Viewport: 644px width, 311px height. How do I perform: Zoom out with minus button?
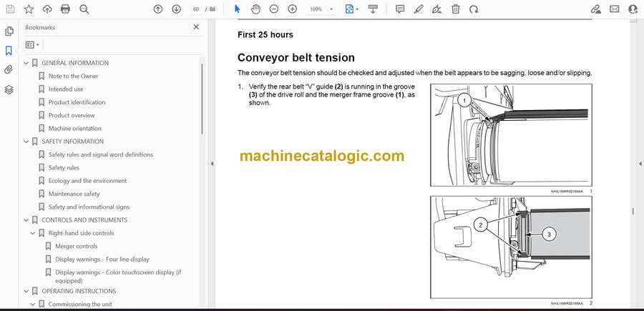(x=274, y=9)
